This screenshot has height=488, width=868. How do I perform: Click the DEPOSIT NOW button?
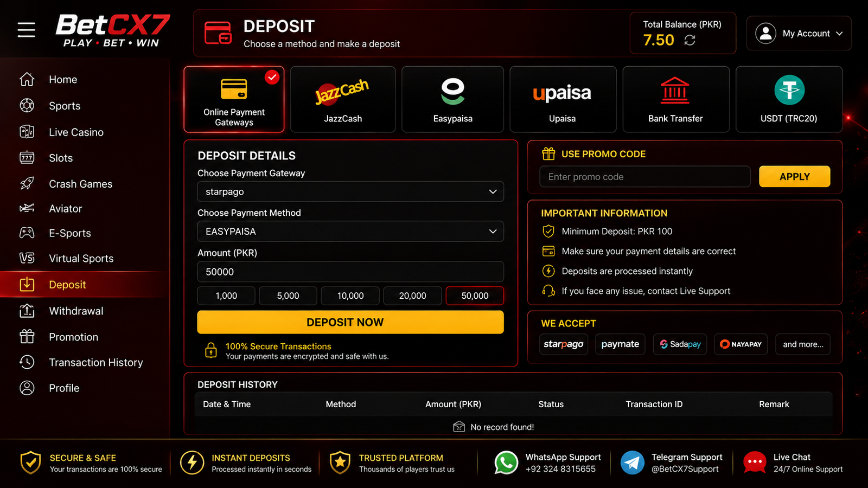tap(350, 322)
